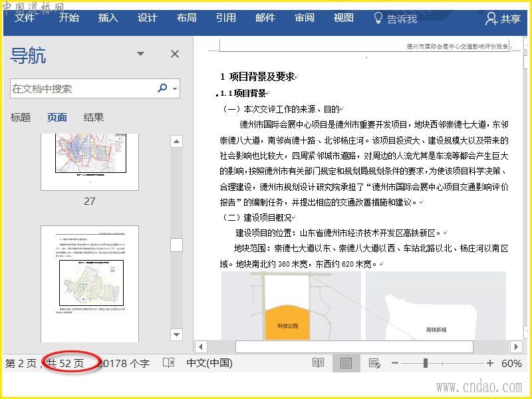Click the 中文(中国) language indicator
The width and height of the screenshot is (532, 399).
pos(209,363)
